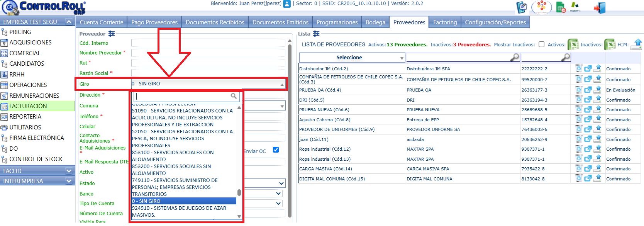This screenshot has height=226, width=644.
Task: Expand the FACEID sidebar section
Action: [37, 171]
